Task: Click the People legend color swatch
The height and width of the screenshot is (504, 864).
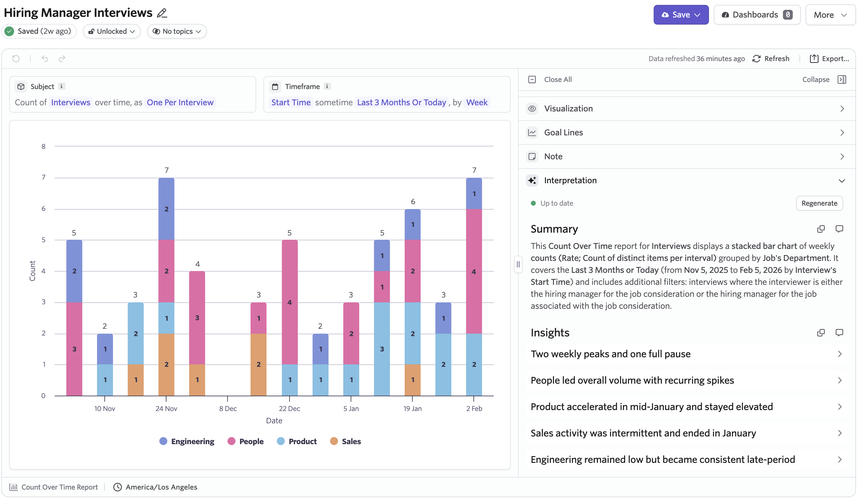Action: coord(232,442)
